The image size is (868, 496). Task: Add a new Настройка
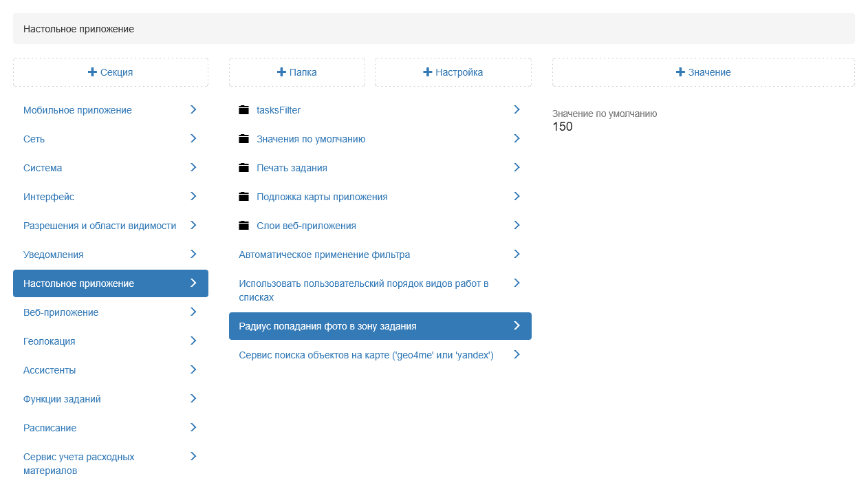coord(453,72)
